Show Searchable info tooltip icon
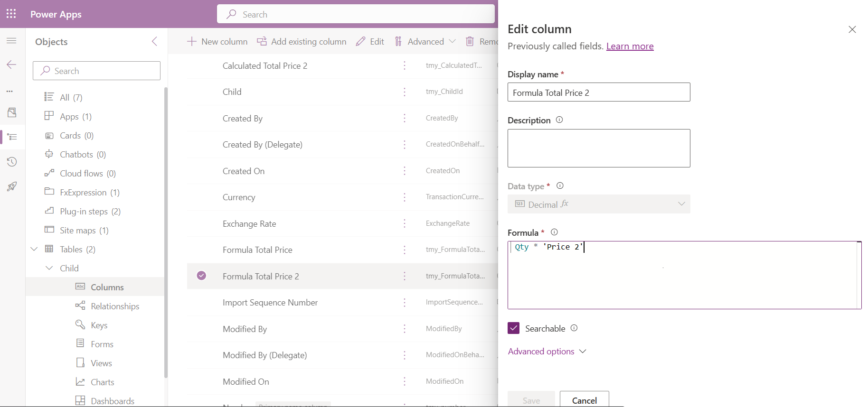Viewport: 868px width, 407px height. click(574, 328)
